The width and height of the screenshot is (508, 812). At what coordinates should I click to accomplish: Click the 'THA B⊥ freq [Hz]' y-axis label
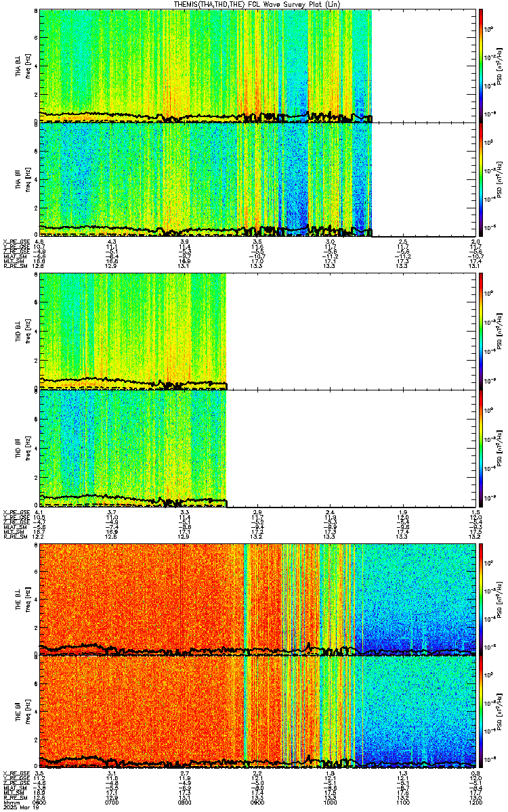(x=22, y=66)
